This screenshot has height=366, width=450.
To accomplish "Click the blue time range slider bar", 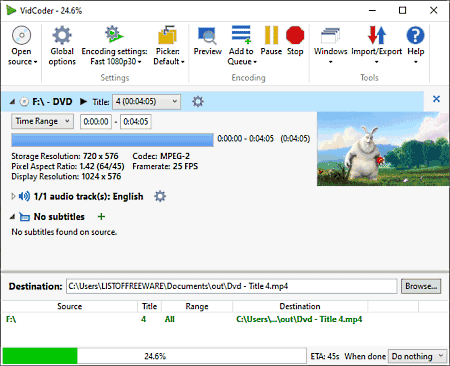I will (112, 140).
